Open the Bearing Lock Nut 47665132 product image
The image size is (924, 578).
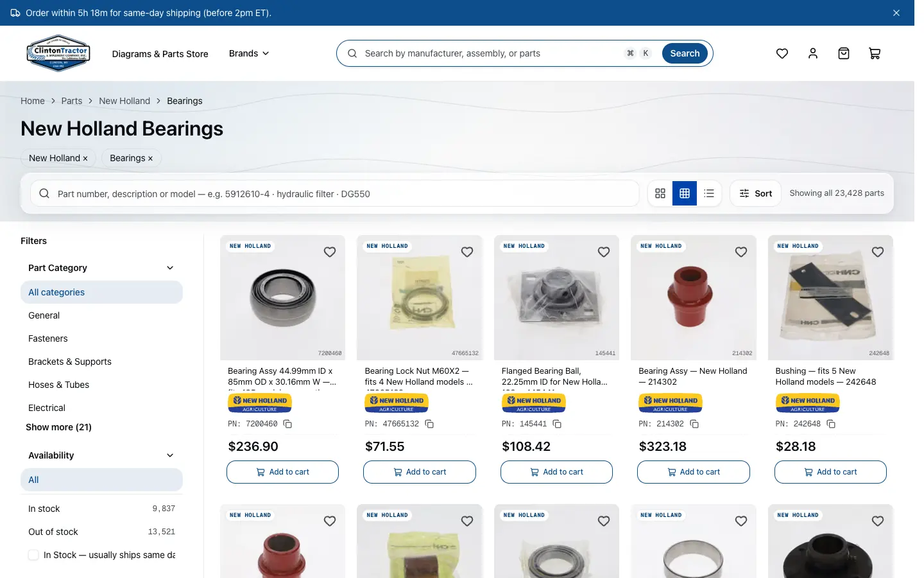(x=420, y=298)
